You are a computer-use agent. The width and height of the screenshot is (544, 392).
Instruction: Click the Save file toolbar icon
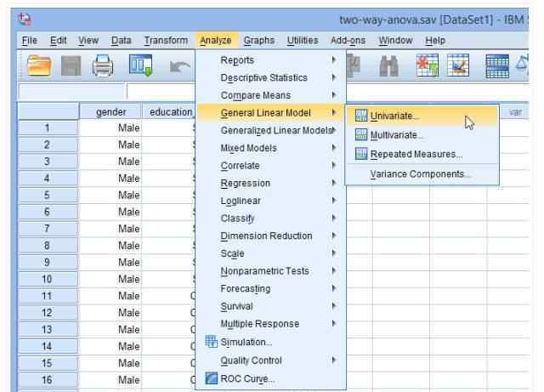click(x=71, y=65)
